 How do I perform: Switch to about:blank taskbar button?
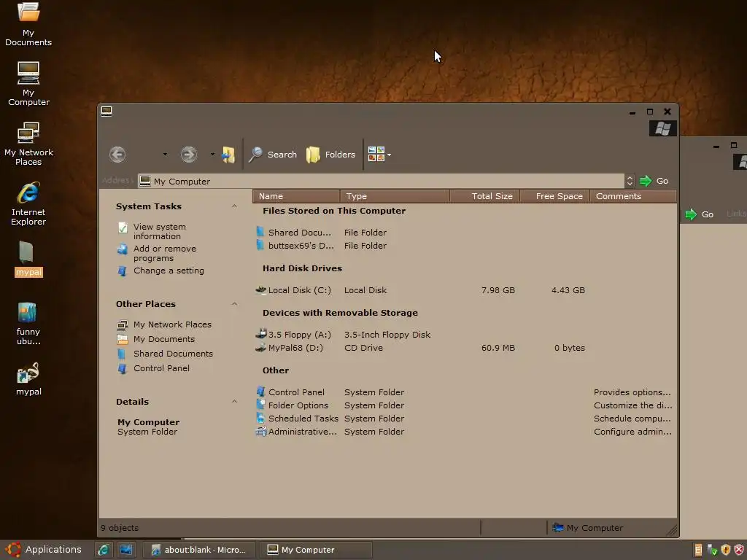tap(199, 550)
